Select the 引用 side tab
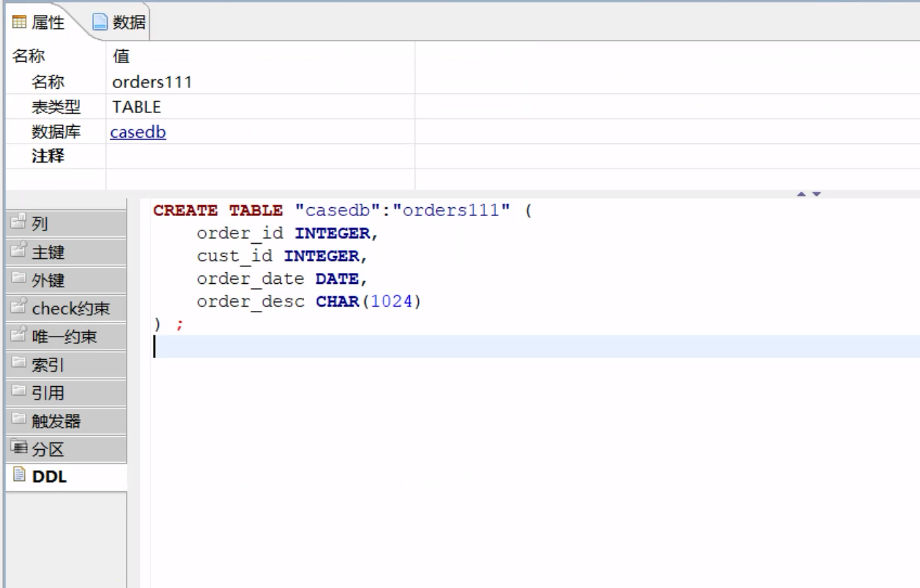The image size is (920, 588). tap(66, 393)
